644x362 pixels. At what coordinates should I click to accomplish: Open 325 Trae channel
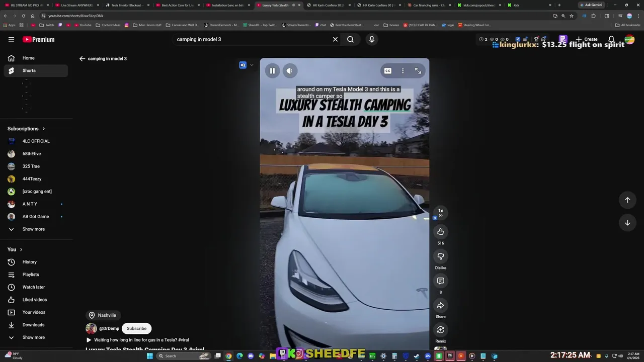[x=36, y=166]
